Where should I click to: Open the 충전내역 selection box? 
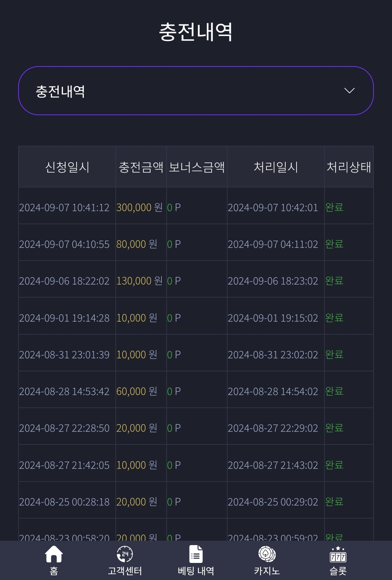click(196, 91)
